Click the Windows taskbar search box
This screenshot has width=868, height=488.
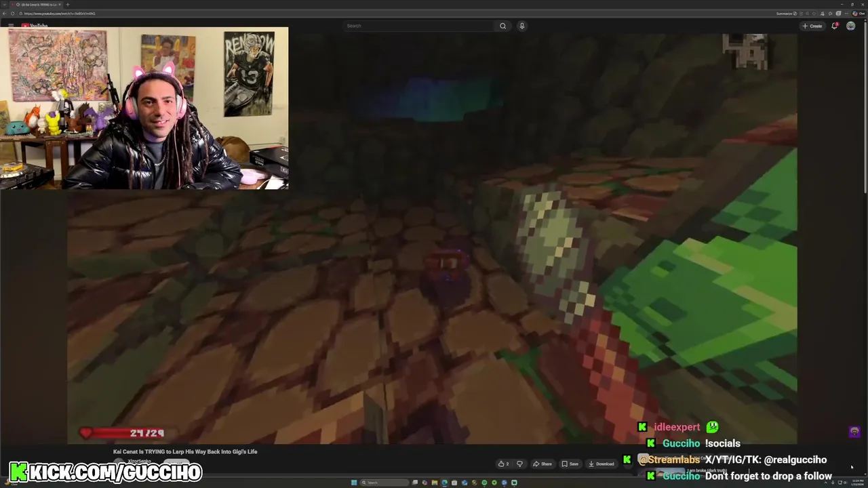tap(384, 483)
